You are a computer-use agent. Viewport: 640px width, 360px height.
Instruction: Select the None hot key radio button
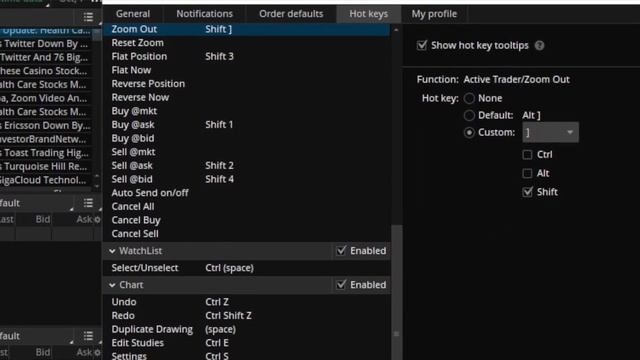[469, 98]
